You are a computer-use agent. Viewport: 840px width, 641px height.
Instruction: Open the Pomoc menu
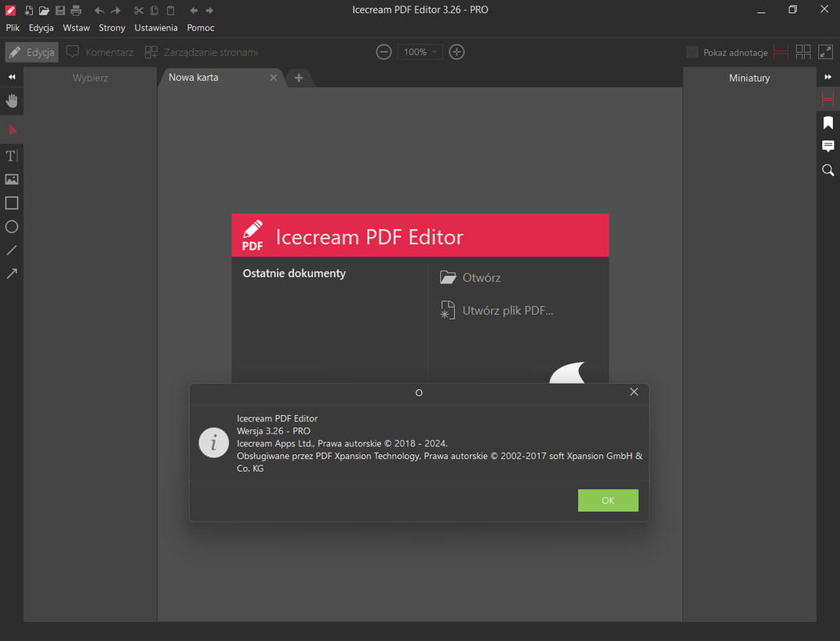pyautogui.click(x=200, y=28)
